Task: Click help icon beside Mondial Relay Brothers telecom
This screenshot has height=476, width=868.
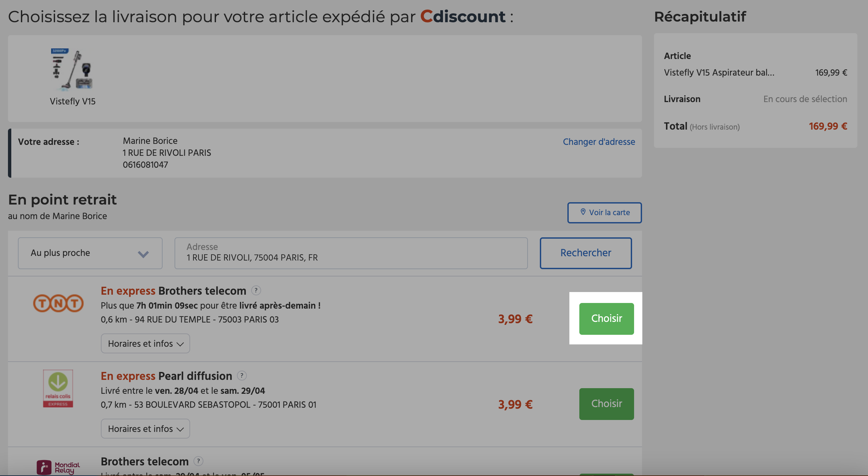Action: click(198, 461)
